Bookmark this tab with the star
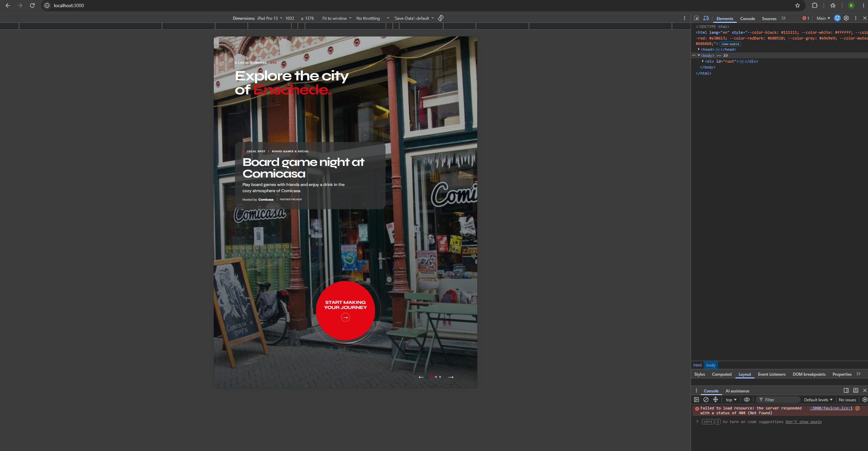868x451 pixels. coord(798,5)
